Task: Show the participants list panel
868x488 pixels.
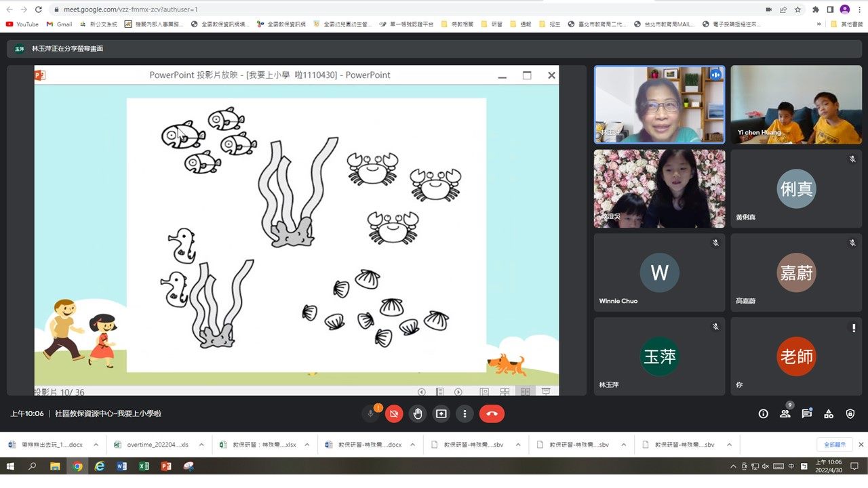Action: coord(785,413)
